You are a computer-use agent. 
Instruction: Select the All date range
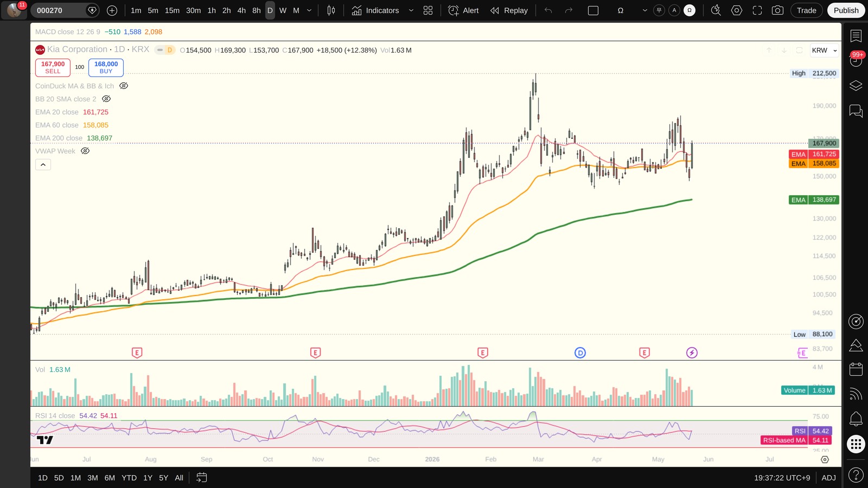pyautogui.click(x=179, y=478)
